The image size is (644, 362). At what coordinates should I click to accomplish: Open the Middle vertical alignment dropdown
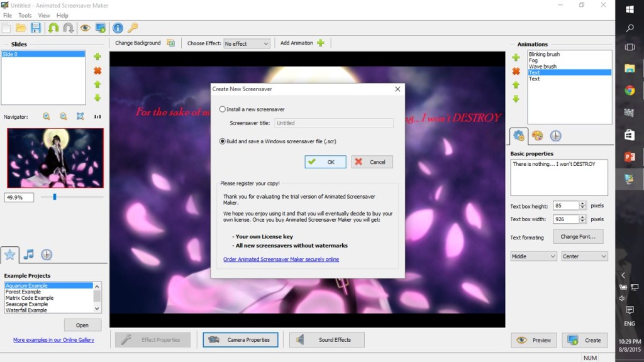[x=533, y=256]
